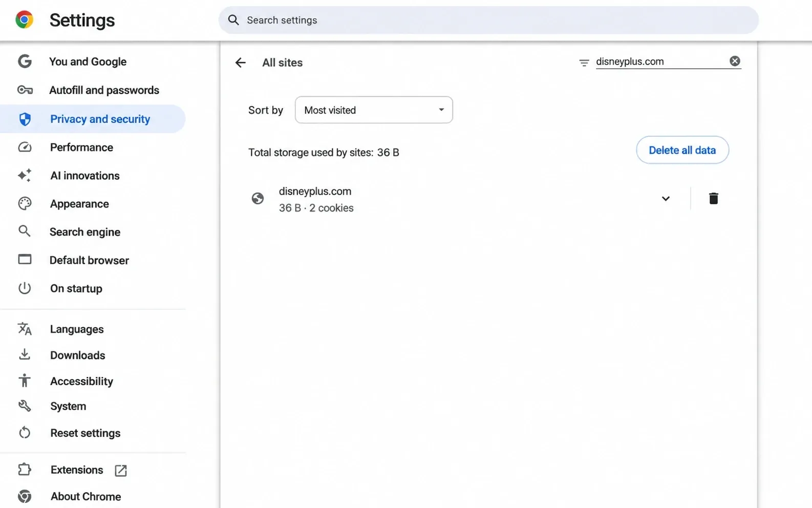Click the translate Languages icon
The width and height of the screenshot is (812, 508).
25,328
